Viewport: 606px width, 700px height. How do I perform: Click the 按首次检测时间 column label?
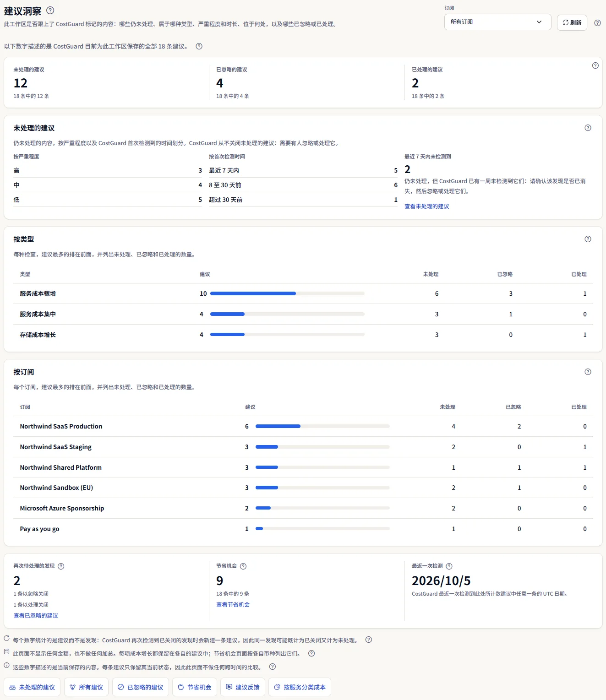point(227,157)
